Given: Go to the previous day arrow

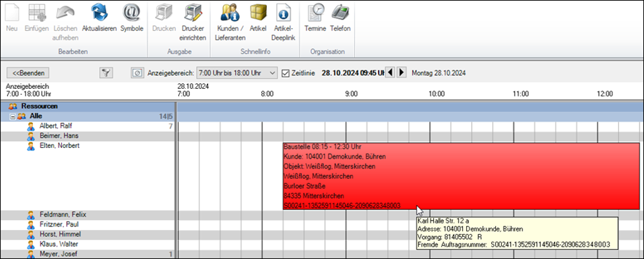Looking at the screenshot, I should coord(391,73).
